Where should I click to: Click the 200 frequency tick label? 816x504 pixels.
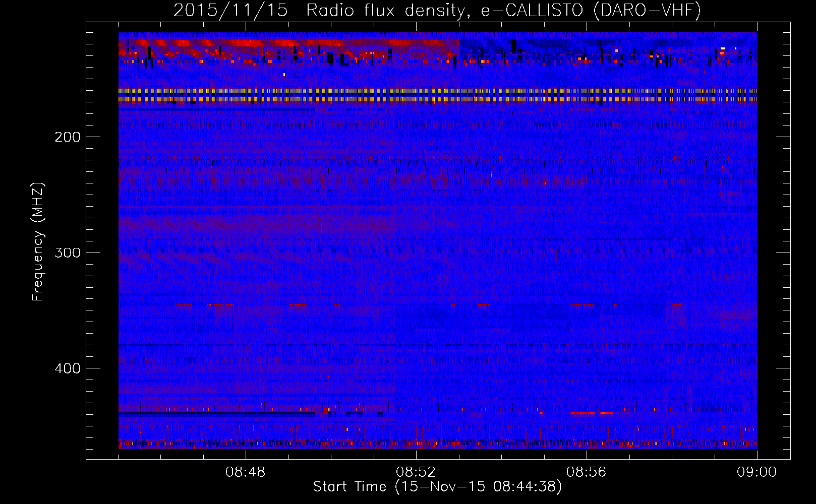pos(68,137)
